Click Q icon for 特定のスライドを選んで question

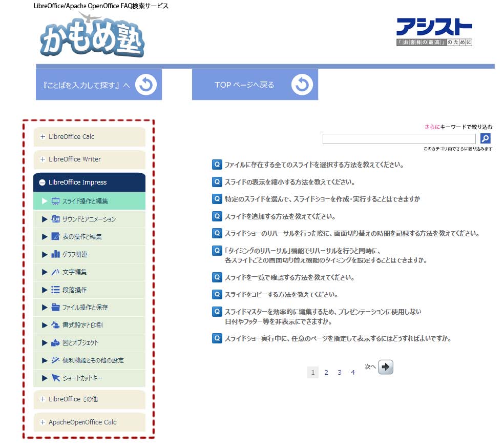pyautogui.click(x=217, y=199)
